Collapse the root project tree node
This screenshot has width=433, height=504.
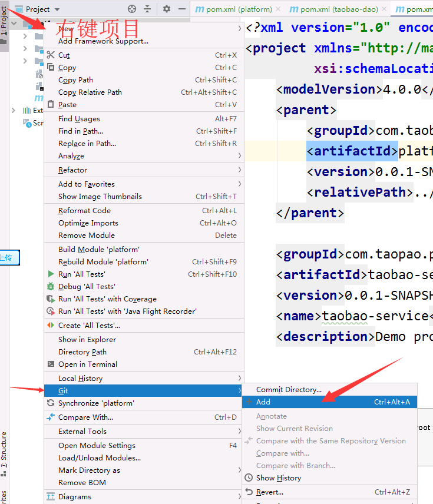[x=14, y=24]
